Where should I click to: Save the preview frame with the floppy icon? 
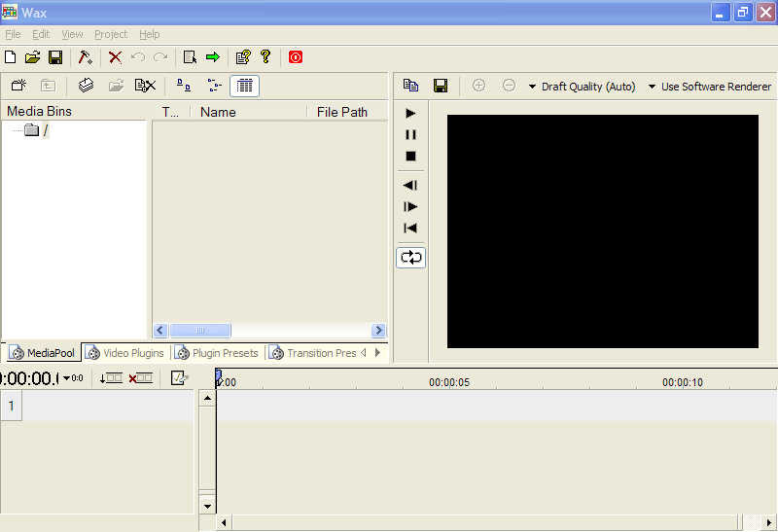tap(441, 86)
